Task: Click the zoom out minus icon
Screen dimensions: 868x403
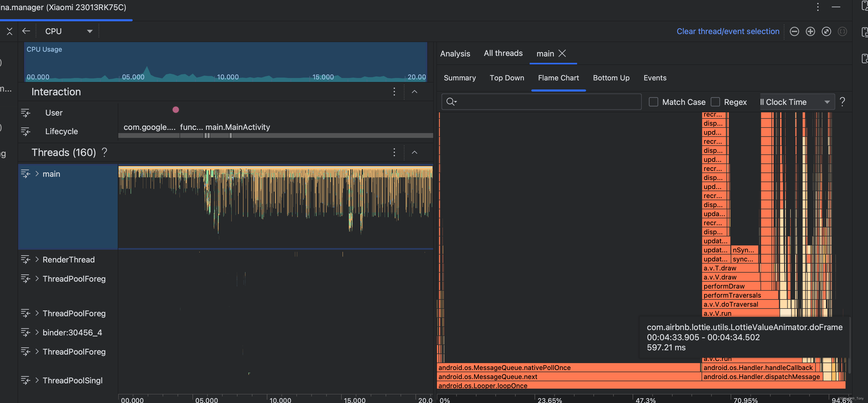Action: pos(794,31)
